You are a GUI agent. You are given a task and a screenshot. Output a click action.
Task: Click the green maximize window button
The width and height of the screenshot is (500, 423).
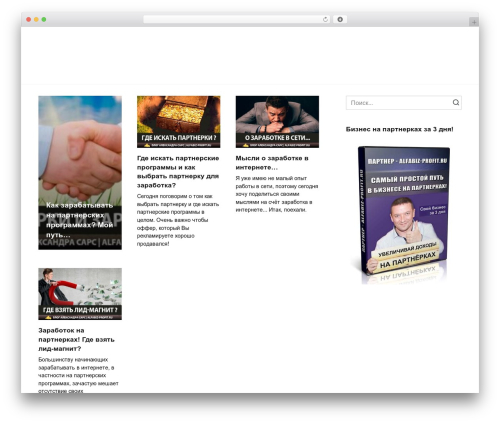point(44,19)
